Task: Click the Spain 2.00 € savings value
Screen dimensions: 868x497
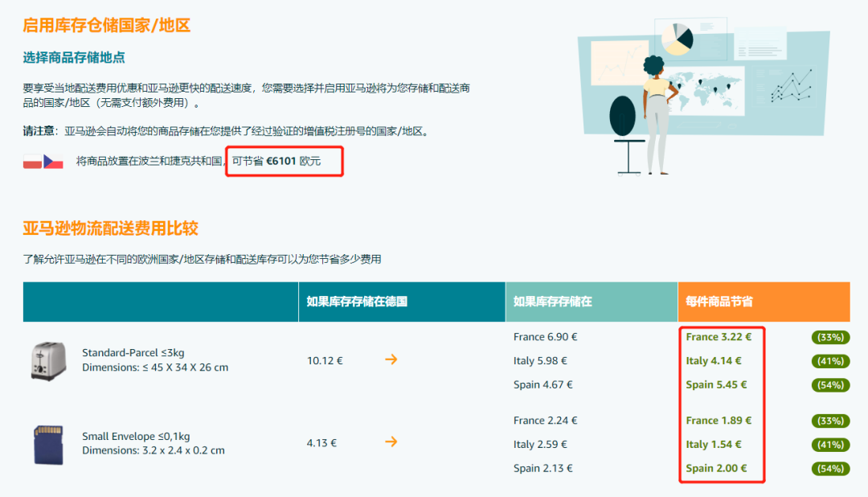Action: point(716,468)
